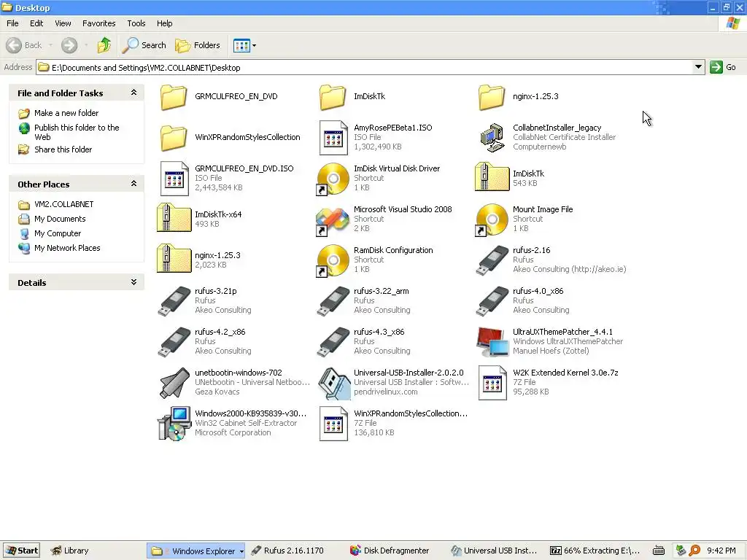
Task: Click the Go button
Action: [x=723, y=67]
